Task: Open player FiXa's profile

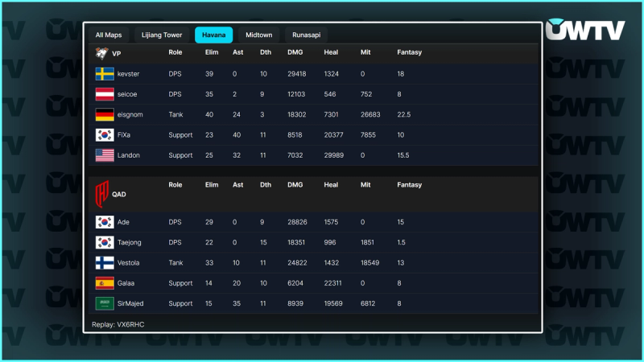Action: pos(124,134)
